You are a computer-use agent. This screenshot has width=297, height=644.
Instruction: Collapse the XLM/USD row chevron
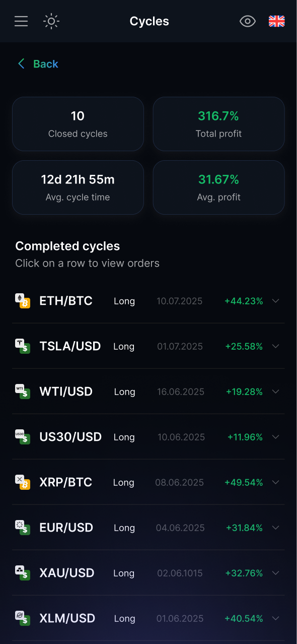coord(275,618)
